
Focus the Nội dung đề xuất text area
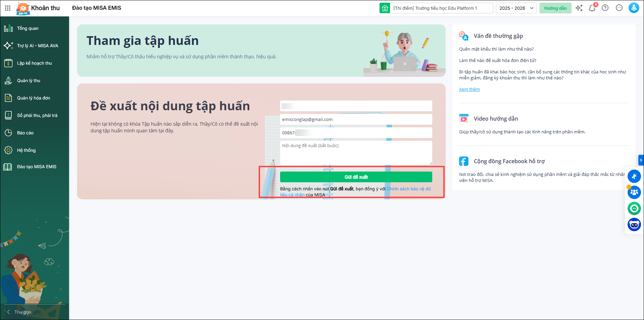point(356,153)
